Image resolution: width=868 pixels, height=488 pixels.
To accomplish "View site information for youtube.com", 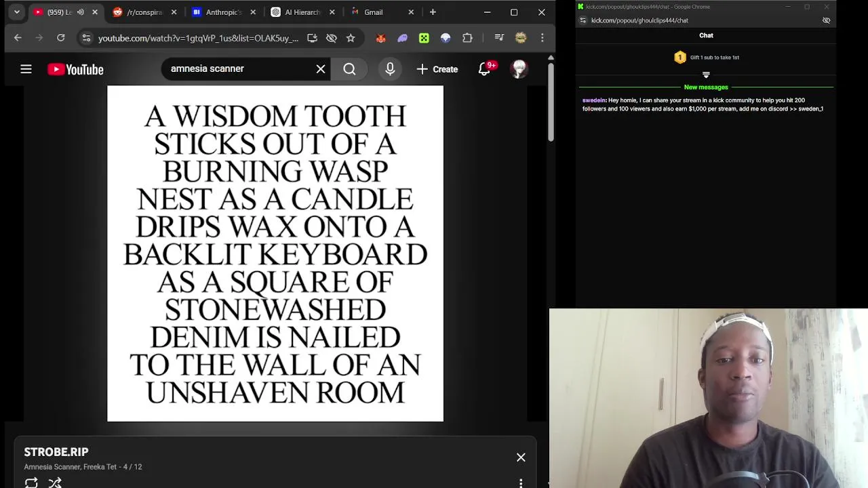I will point(86,38).
